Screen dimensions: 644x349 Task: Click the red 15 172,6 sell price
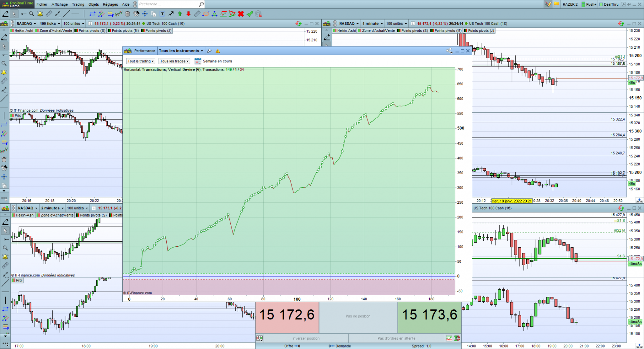[287, 315]
